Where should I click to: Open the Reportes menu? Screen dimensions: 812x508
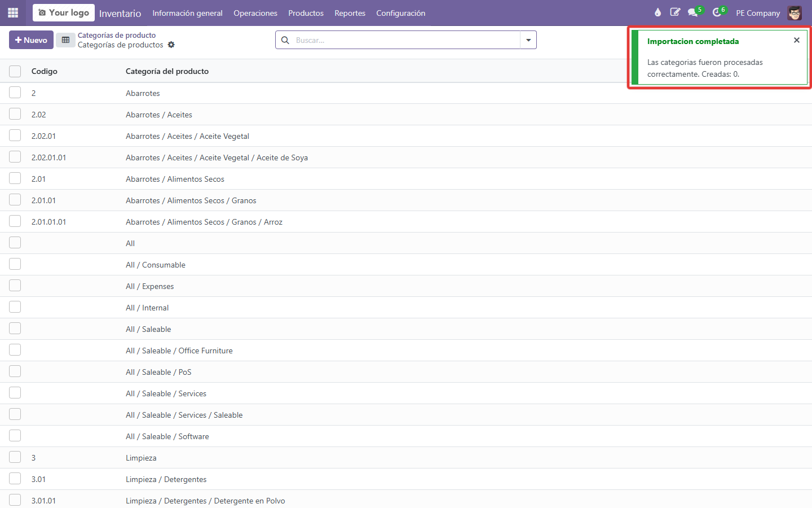[x=350, y=13]
